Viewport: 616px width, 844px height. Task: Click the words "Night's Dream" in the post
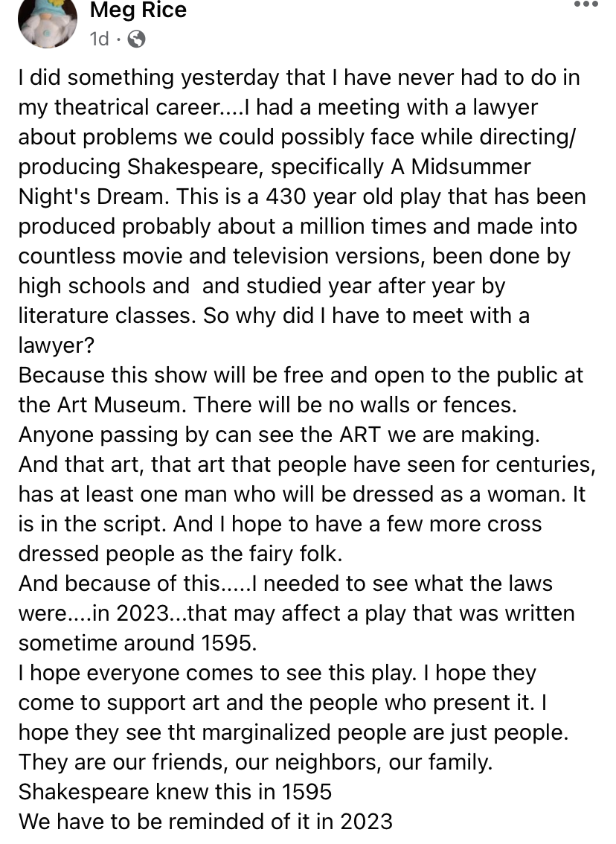click(91, 197)
